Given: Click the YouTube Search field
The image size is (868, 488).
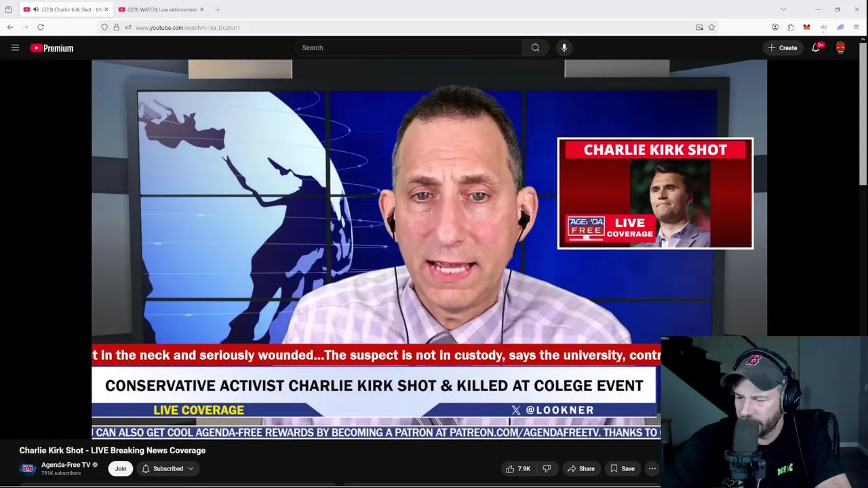Looking at the screenshot, I should [408, 47].
